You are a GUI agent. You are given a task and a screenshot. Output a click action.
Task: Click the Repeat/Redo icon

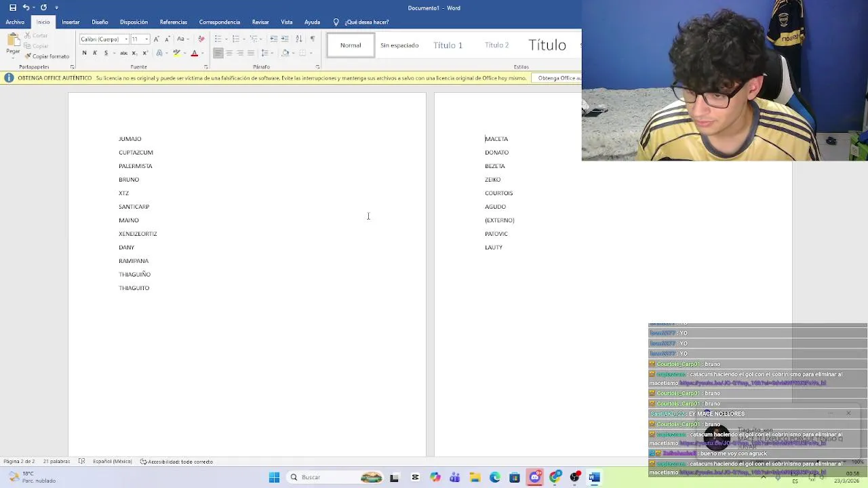(43, 7)
